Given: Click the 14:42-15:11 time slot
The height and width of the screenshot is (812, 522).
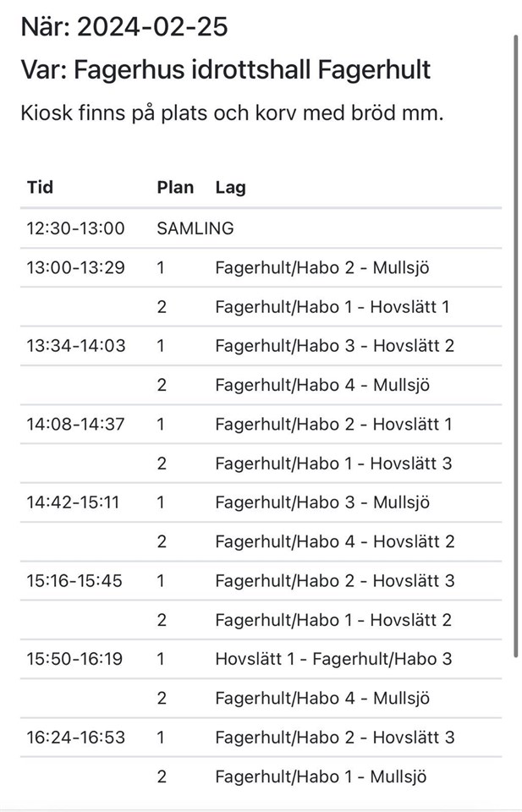Looking at the screenshot, I should pyautogui.click(x=73, y=502).
